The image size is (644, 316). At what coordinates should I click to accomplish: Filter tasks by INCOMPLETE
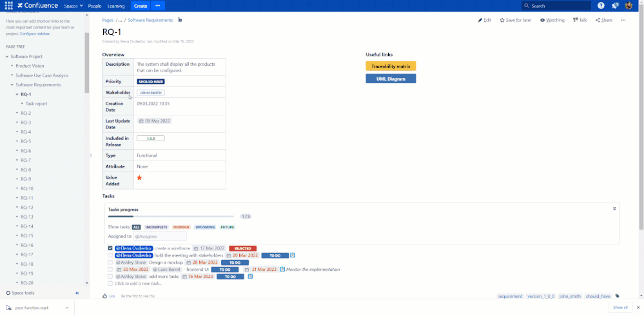tap(156, 227)
